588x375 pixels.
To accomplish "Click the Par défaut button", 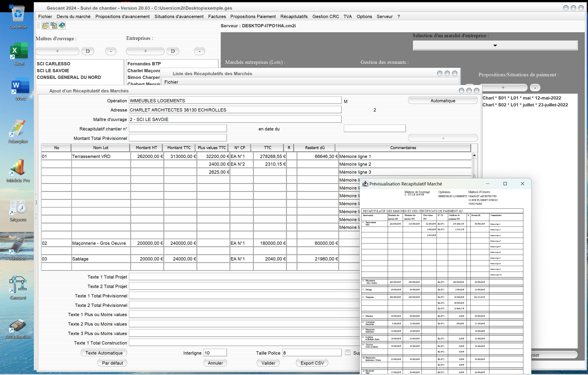I will click(x=112, y=363).
